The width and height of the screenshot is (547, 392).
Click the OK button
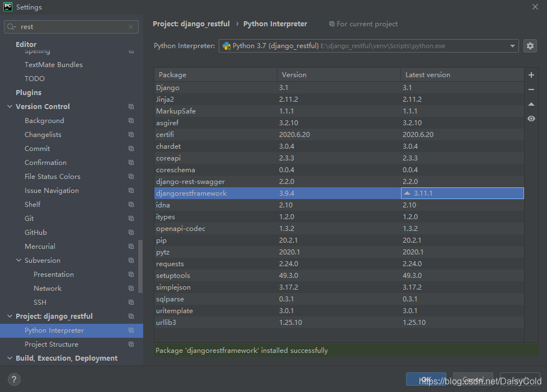[426, 379]
